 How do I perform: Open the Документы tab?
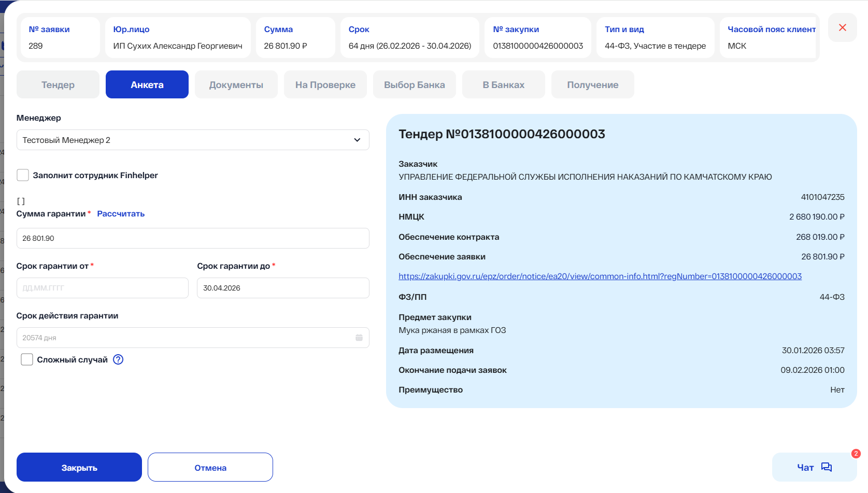tap(236, 84)
